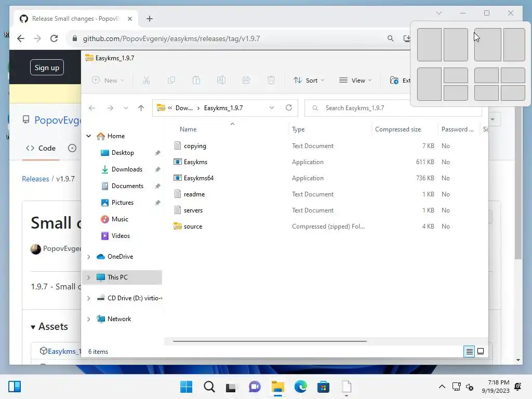Go back in File Explorer navigation
This screenshot has height=399, width=532.
91,108
